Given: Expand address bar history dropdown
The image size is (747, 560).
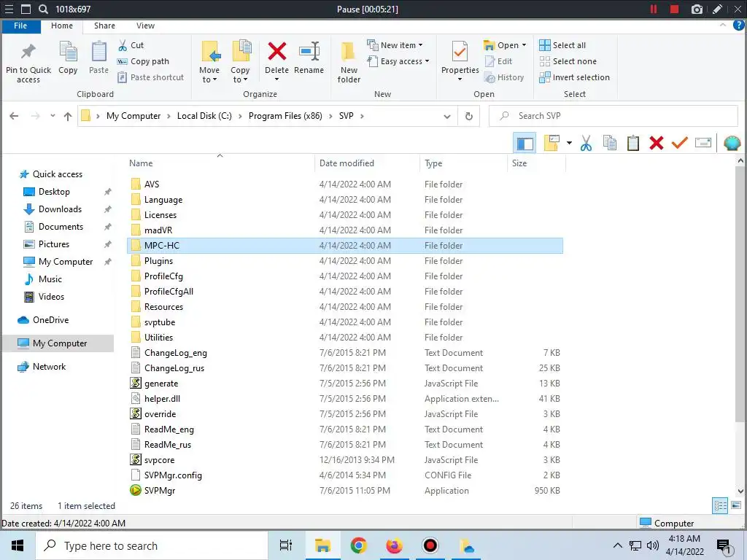Looking at the screenshot, I should (447, 116).
